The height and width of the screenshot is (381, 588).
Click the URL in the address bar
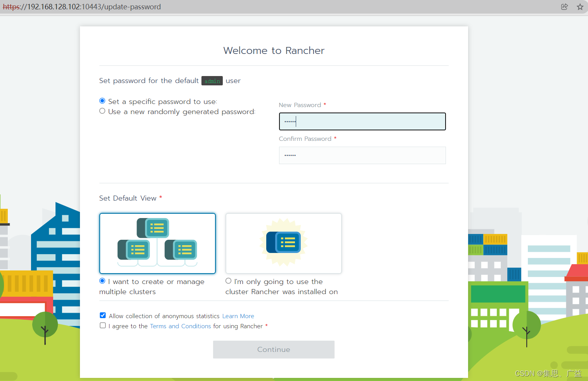click(x=82, y=7)
